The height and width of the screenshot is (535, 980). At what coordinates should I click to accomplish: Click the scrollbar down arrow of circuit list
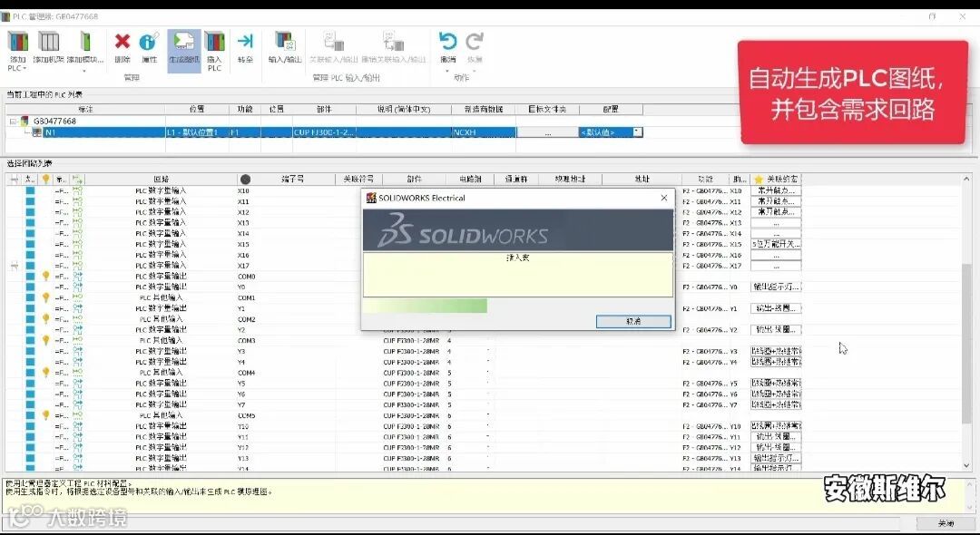click(x=967, y=466)
